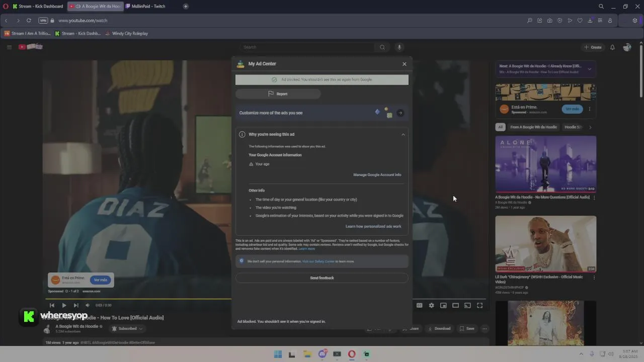Collapse the Why you're seeing this ad section
644x362 pixels.
point(403,134)
